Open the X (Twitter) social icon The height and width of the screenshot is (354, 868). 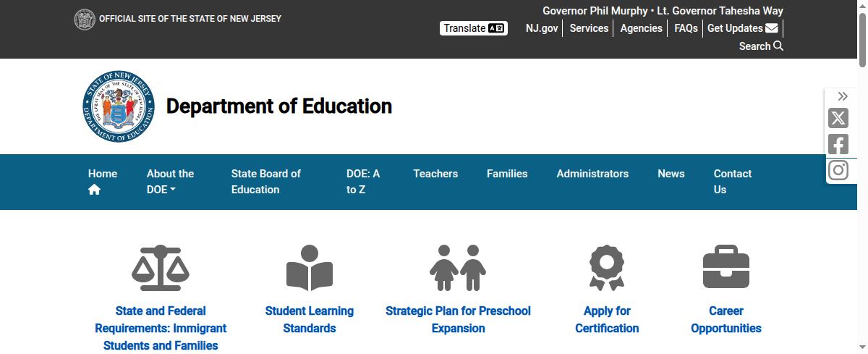tap(838, 118)
